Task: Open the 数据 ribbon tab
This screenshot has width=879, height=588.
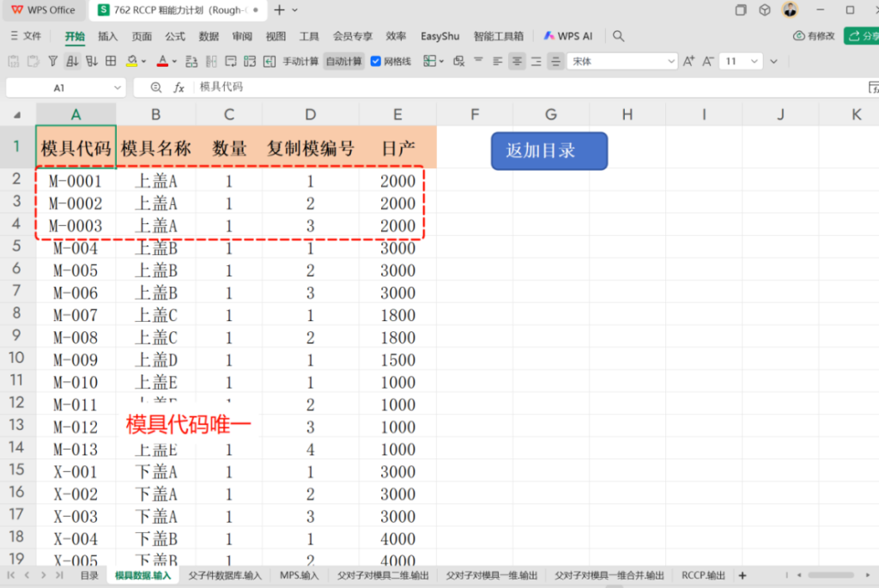Action: 209,36
